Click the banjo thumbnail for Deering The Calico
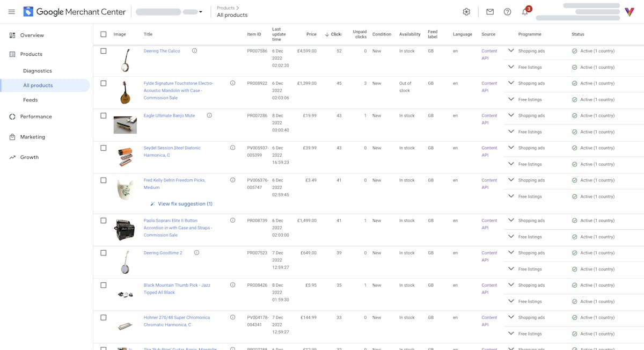The image size is (644, 350). click(x=125, y=61)
